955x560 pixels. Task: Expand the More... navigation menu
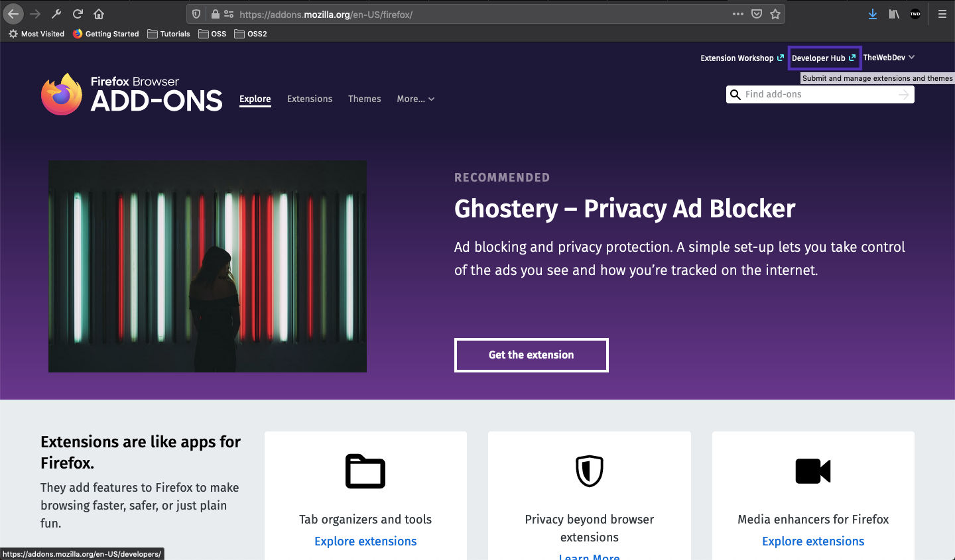(x=416, y=99)
